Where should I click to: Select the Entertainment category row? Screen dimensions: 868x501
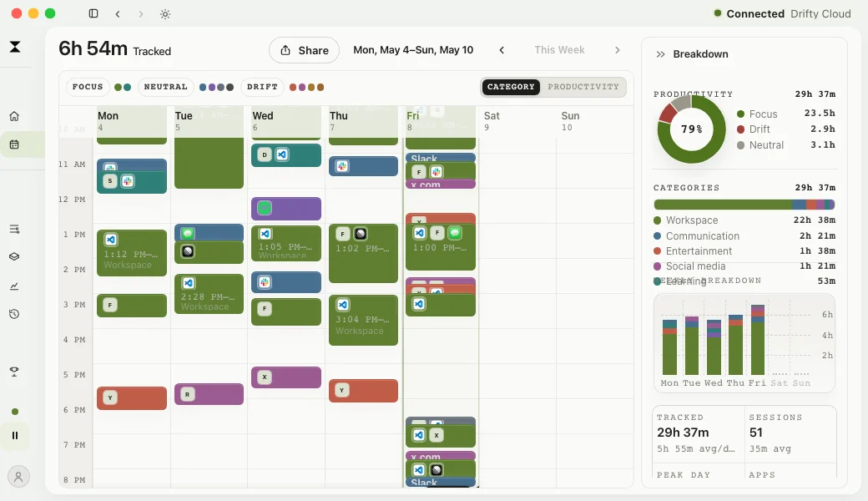pyautogui.click(x=744, y=251)
